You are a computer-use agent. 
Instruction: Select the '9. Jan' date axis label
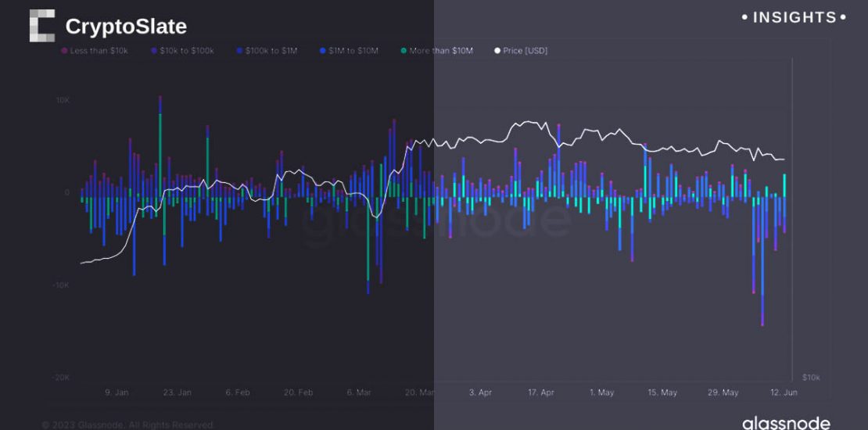(x=117, y=392)
